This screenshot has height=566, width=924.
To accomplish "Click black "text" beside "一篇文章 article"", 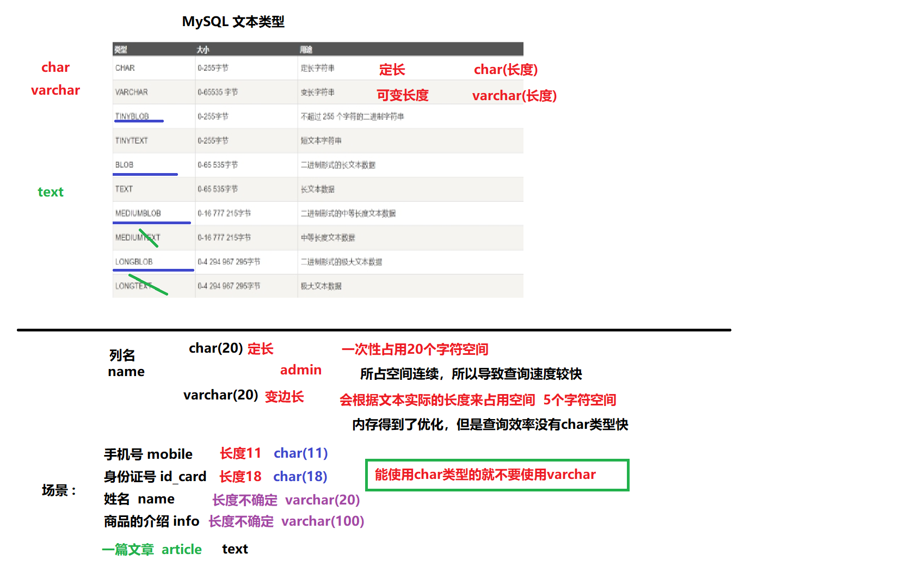I will [x=235, y=549].
